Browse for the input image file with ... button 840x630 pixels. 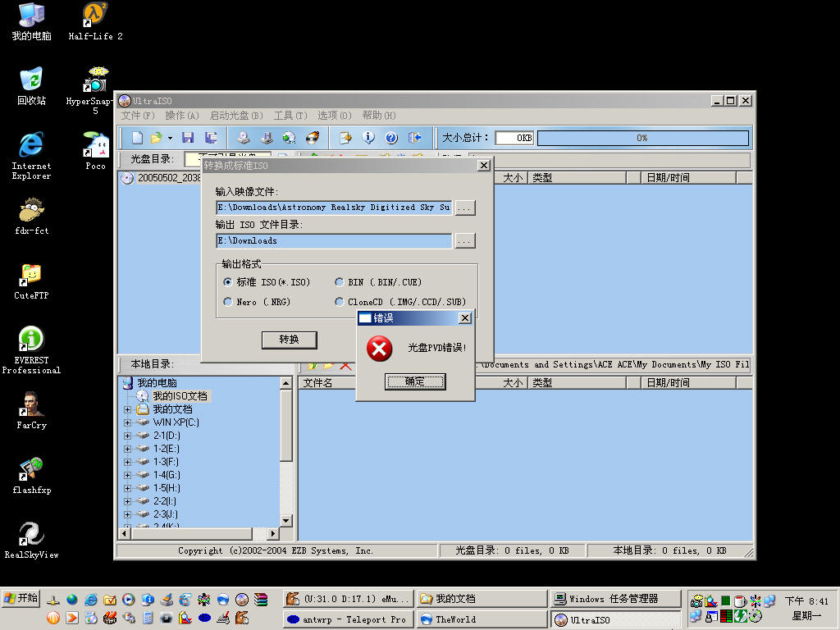[x=464, y=208]
